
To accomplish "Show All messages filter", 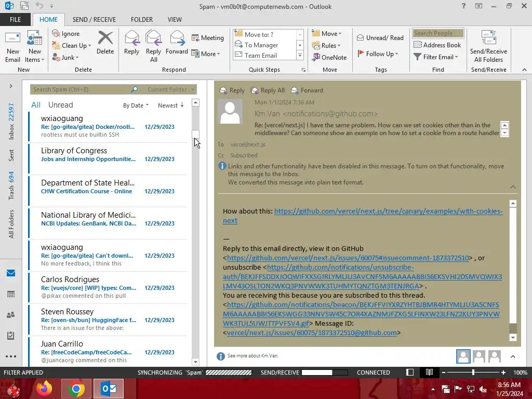I will [x=36, y=105].
